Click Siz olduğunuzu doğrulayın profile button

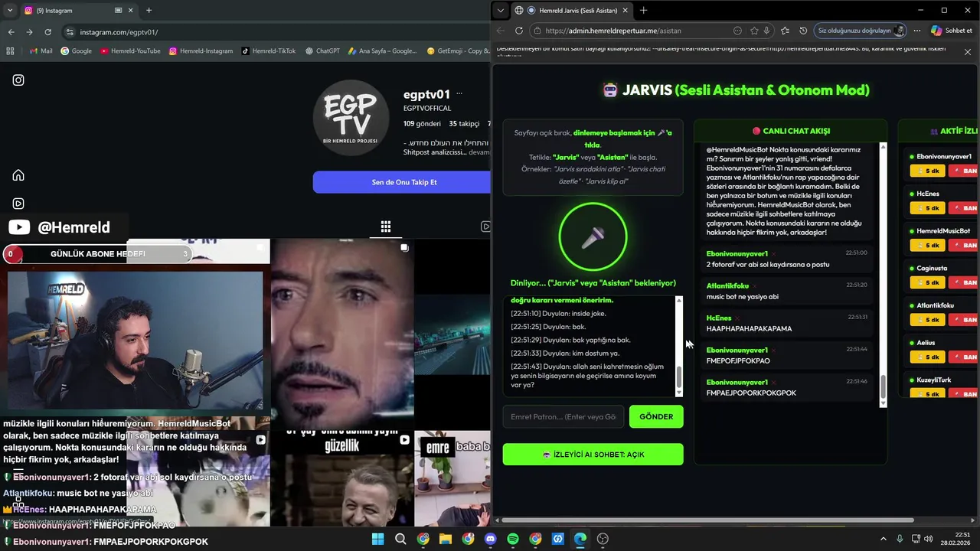point(861,31)
